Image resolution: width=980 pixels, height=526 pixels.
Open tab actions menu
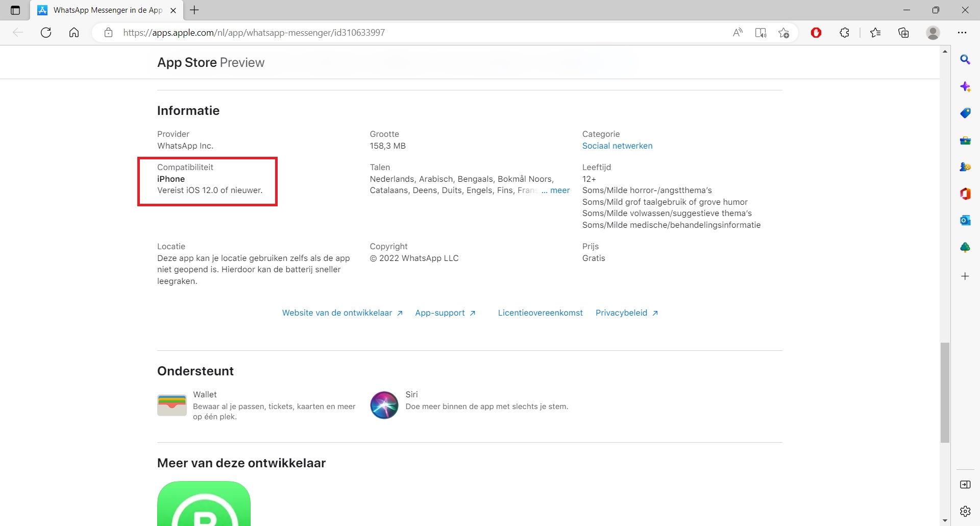[15, 10]
